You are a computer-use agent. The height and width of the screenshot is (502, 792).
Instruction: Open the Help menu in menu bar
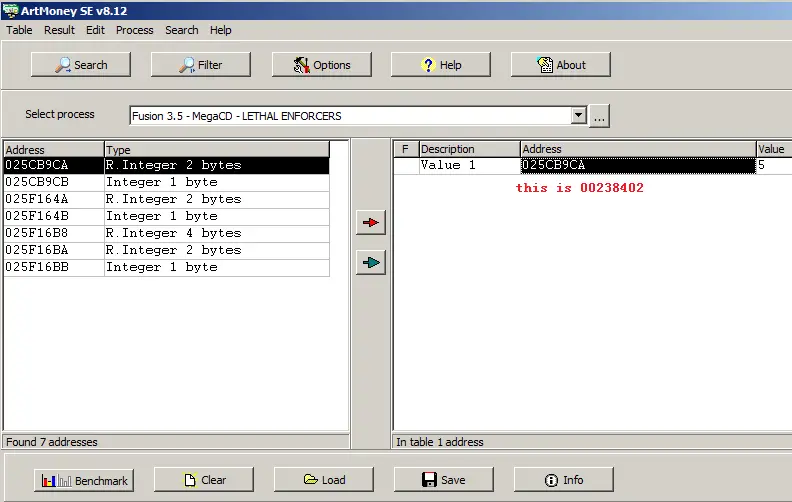(220, 30)
